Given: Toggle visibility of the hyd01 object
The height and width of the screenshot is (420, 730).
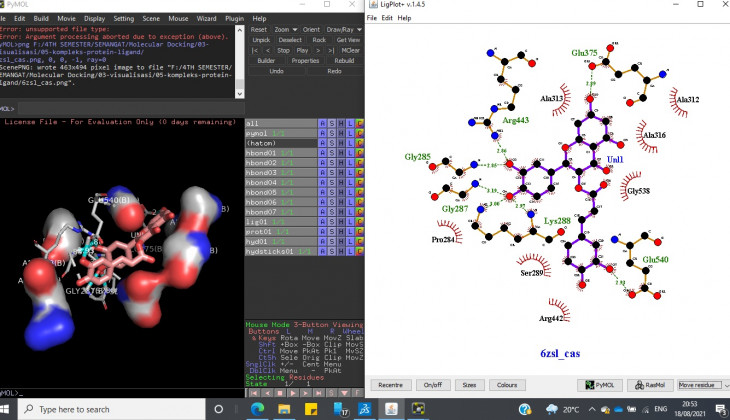Looking at the screenshot, I should (x=259, y=242).
